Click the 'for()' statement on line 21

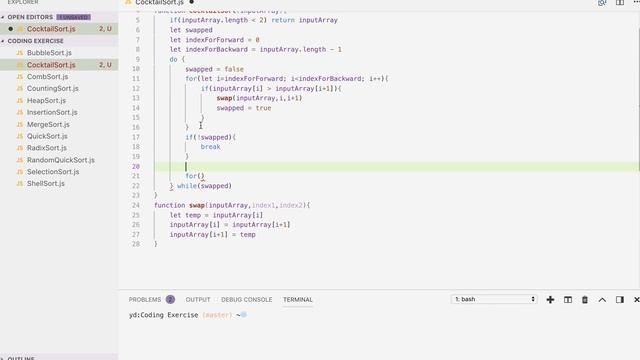[195, 176]
